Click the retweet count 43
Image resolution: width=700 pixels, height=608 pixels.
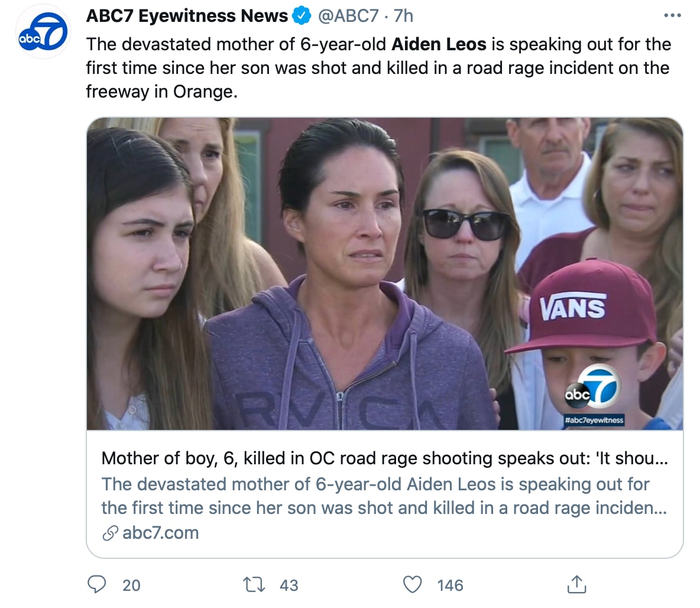coord(289,586)
